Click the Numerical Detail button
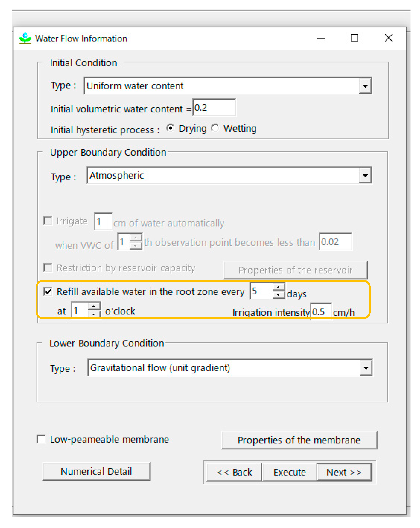This screenshot has height=528, width=420. (96, 471)
